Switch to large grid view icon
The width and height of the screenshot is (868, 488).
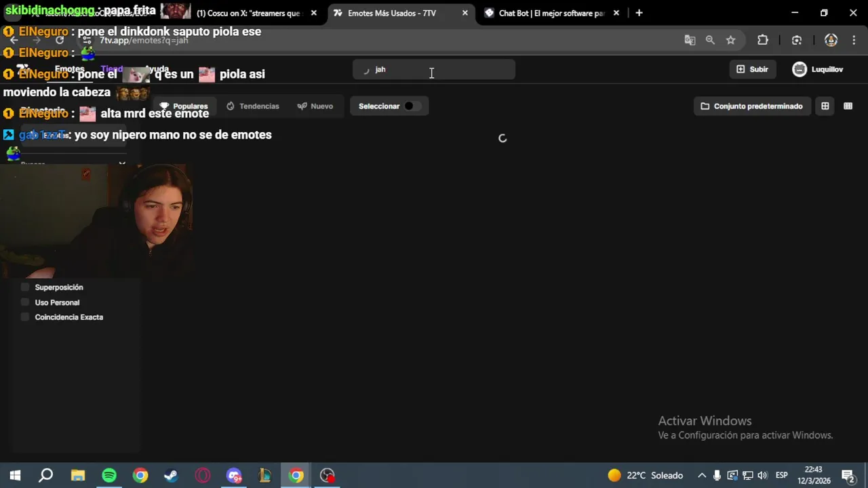825,106
